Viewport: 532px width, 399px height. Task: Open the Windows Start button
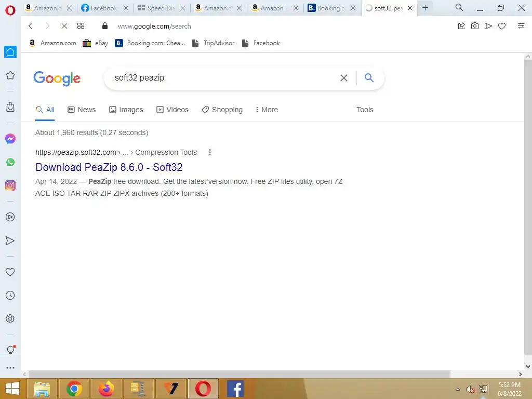point(12,389)
